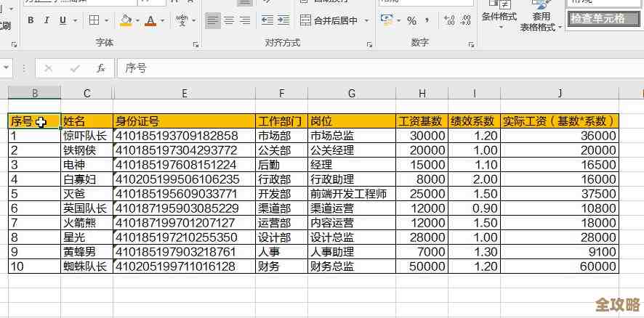This screenshot has height=318, width=644.
Task: Select the 工资基数 header cell
Action: coord(422,121)
